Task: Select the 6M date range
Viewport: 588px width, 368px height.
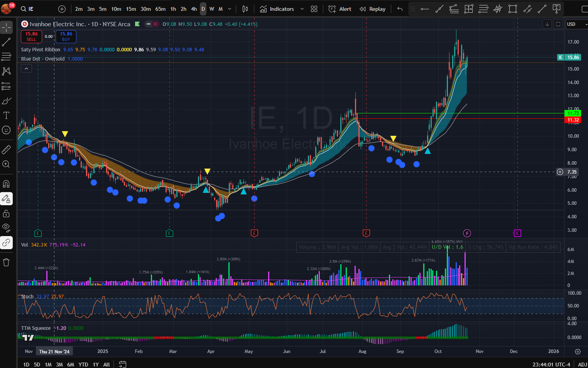Action: (71, 364)
